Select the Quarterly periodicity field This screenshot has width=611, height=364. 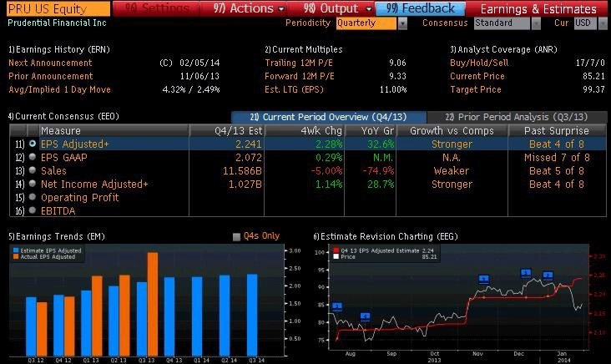click(366, 23)
